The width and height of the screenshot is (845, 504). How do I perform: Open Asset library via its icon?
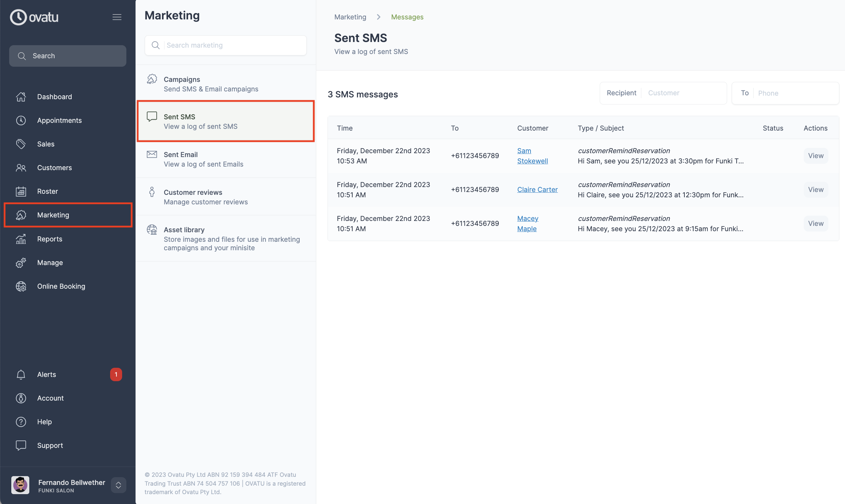tap(152, 229)
